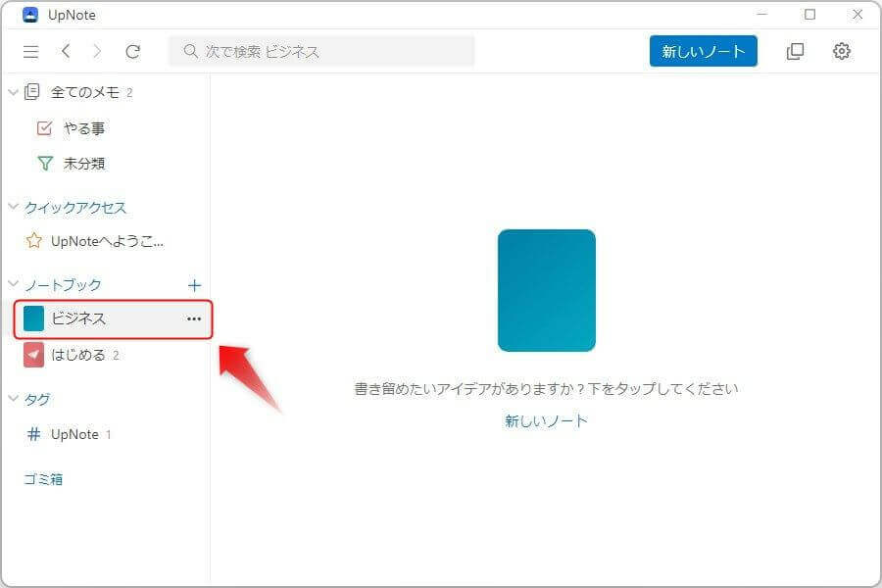
Task: Minimize the UpNote window
Action: click(x=762, y=14)
